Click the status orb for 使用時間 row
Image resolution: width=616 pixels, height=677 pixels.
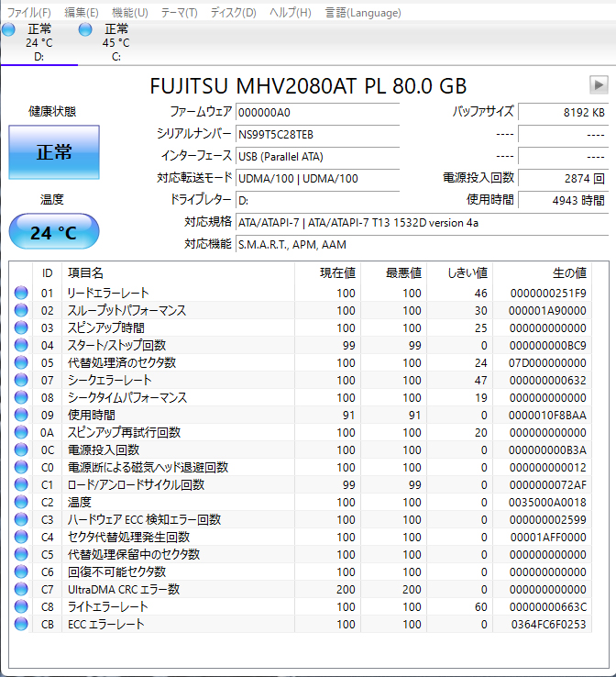[21, 416]
